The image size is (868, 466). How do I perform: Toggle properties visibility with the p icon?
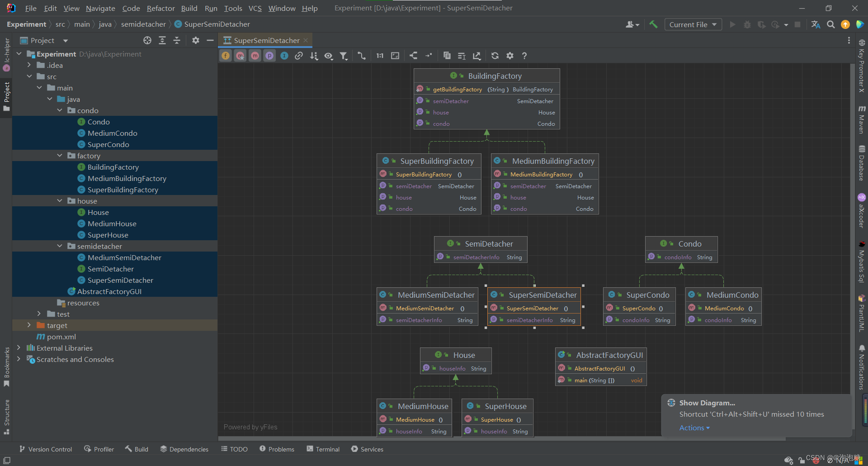click(270, 55)
